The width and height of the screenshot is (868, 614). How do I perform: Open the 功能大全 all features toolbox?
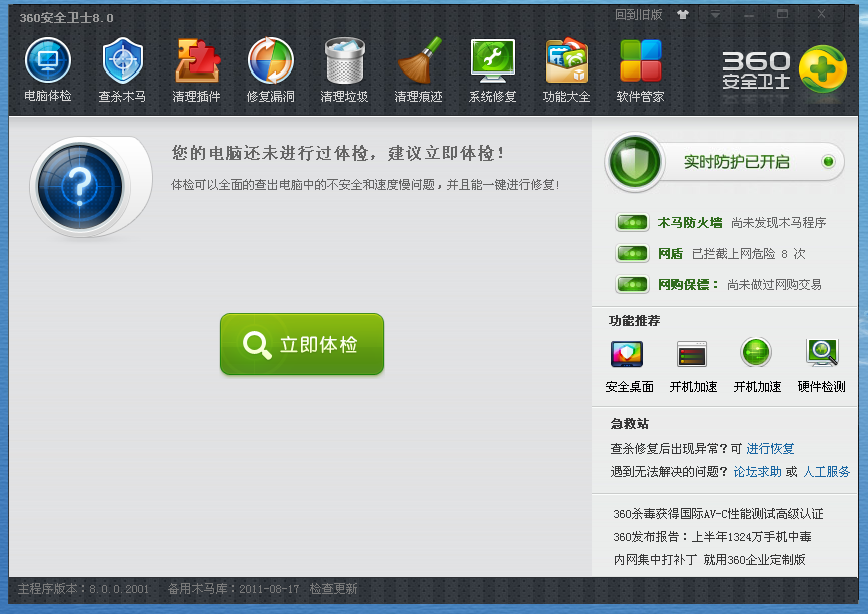click(x=566, y=70)
